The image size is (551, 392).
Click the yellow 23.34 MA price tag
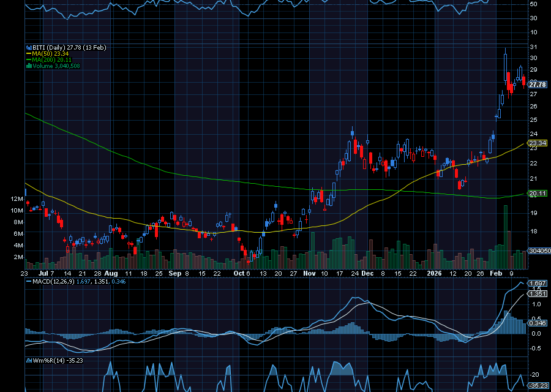[538, 143]
